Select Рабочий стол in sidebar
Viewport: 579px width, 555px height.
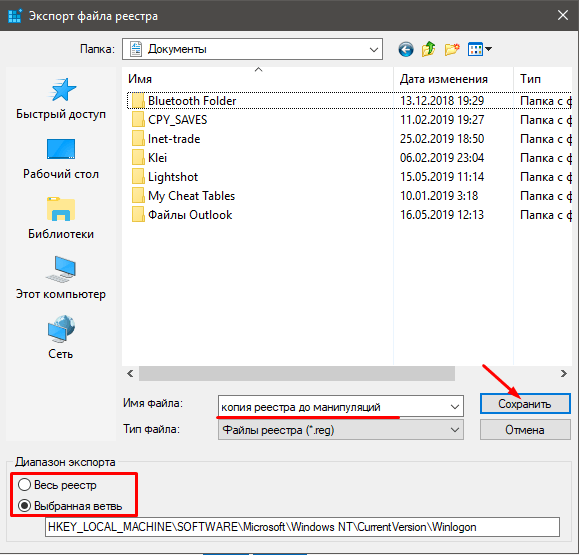61,159
